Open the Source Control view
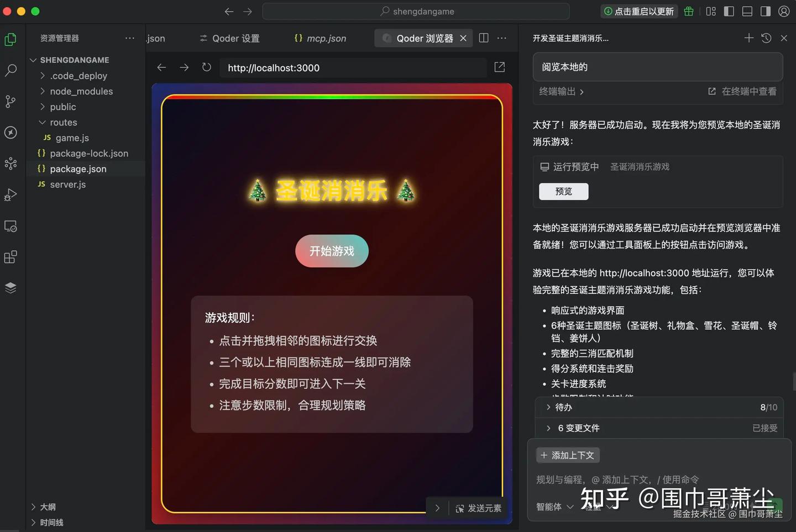Viewport: 796px width, 532px height. (x=11, y=101)
